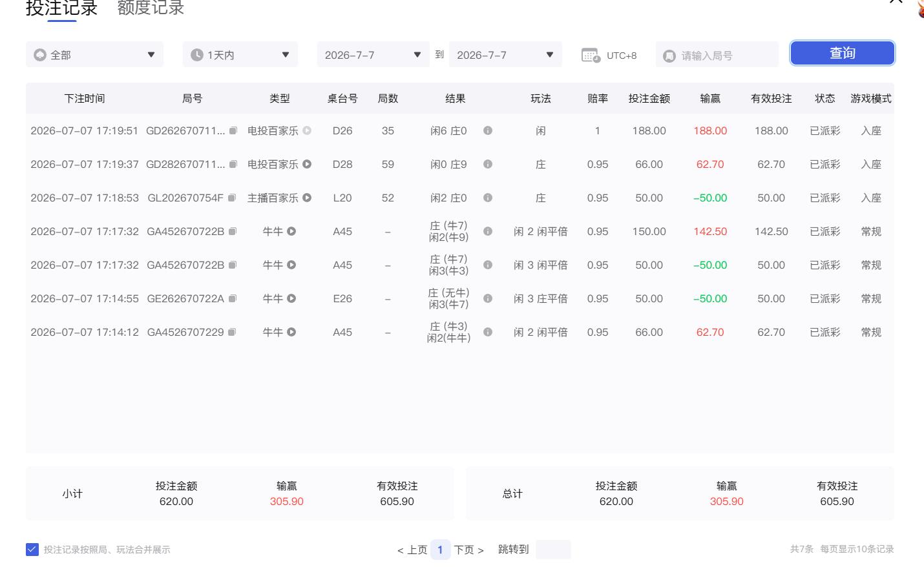Copy round number GA4526707229
Viewport: 924px width, 567px height.
(x=232, y=332)
